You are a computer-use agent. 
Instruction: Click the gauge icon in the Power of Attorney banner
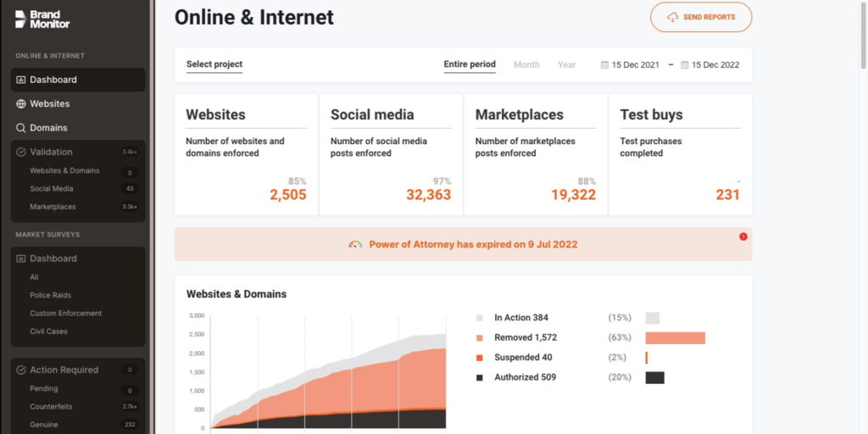[355, 244]
